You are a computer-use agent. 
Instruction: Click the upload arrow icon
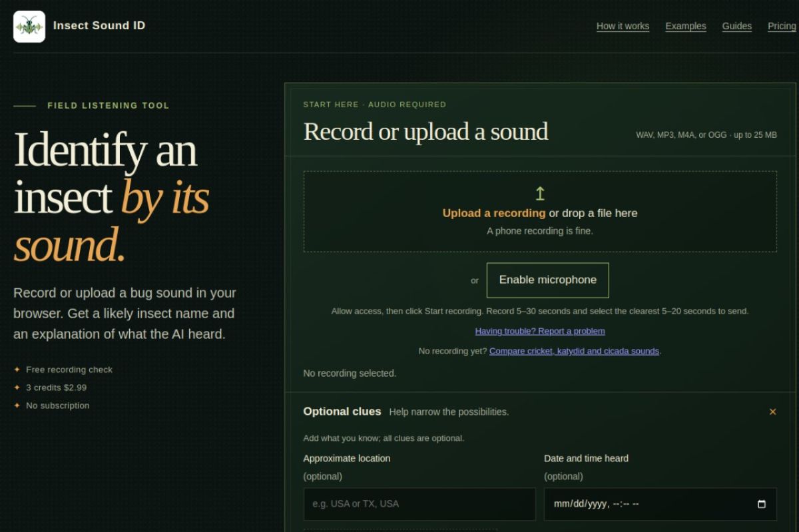(540, 194)
